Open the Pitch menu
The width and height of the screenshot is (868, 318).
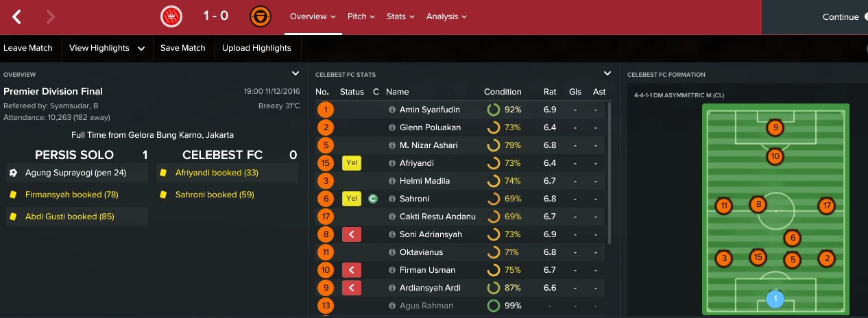click(x=361, y=16)
